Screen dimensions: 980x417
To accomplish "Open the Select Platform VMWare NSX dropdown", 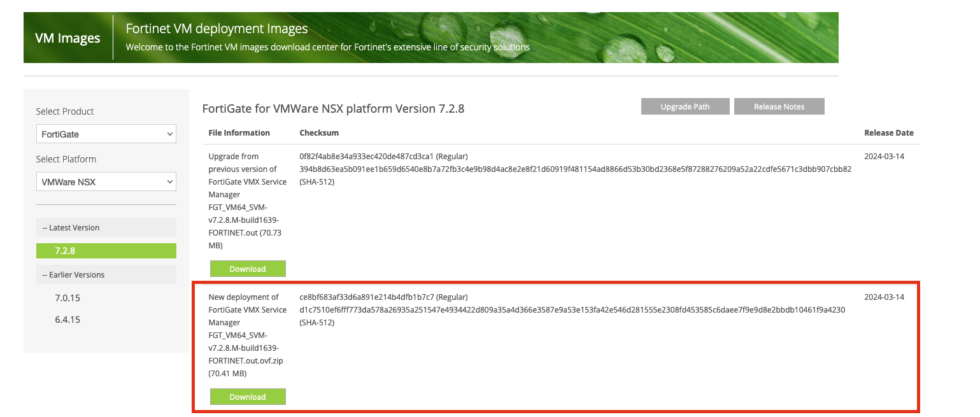I will point(106,182).
